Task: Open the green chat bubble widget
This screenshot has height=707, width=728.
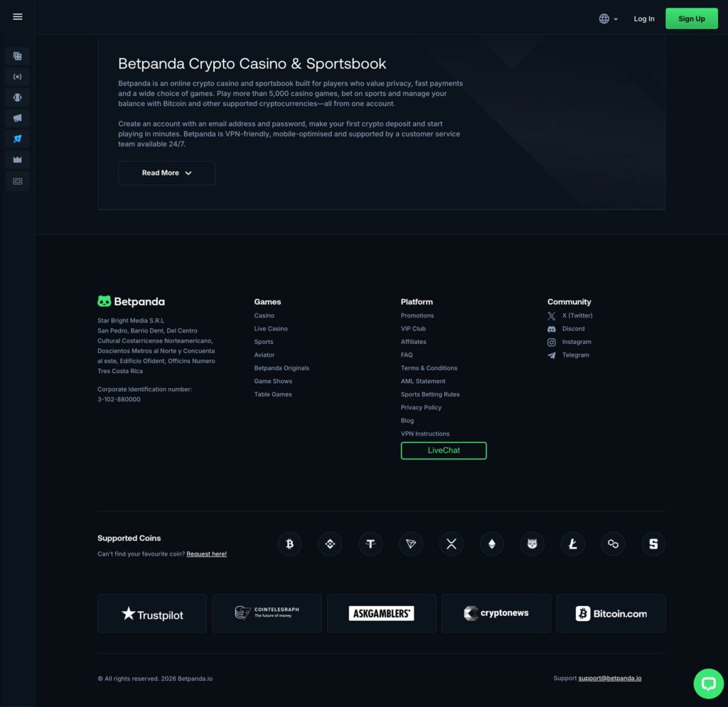Action: 709,684
